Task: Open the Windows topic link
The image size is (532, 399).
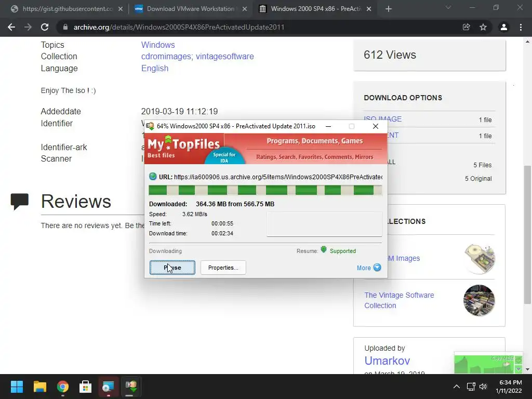Action: [158, 45]
